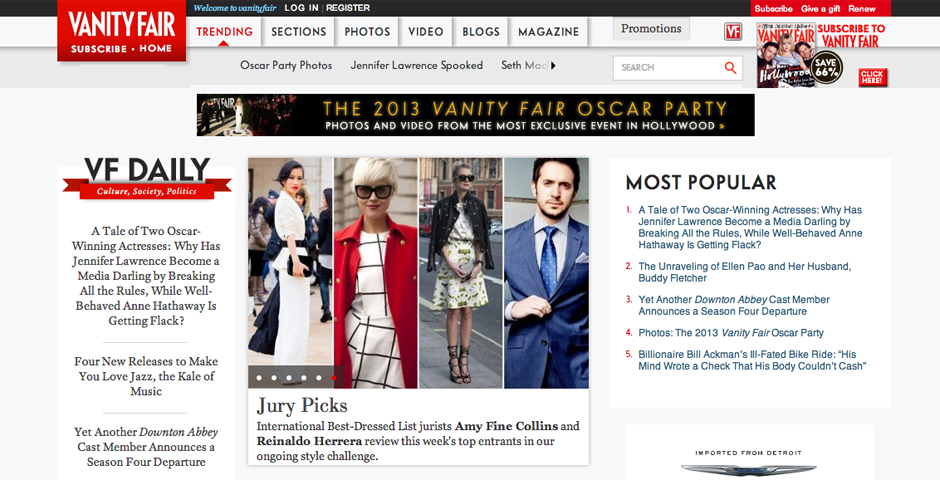Select second carousel dot
The height and width of the screenshot is (480, 940).
coord(274,378)
